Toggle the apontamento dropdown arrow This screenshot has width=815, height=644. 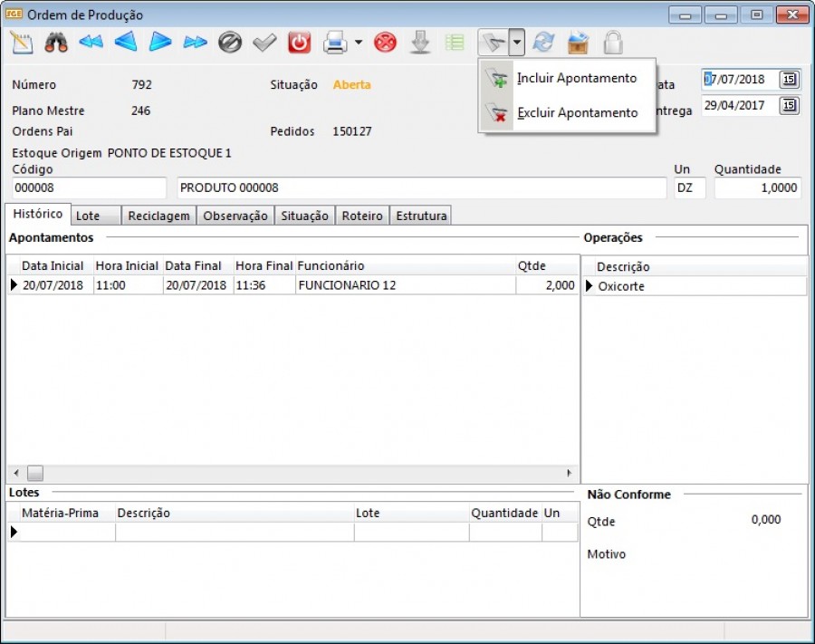coord(517,43)
